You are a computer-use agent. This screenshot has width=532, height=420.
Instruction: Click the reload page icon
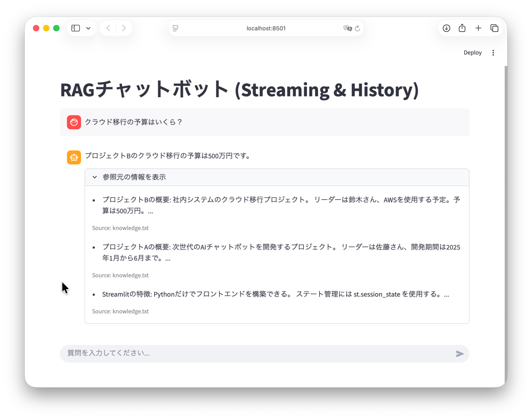[357, 28]
